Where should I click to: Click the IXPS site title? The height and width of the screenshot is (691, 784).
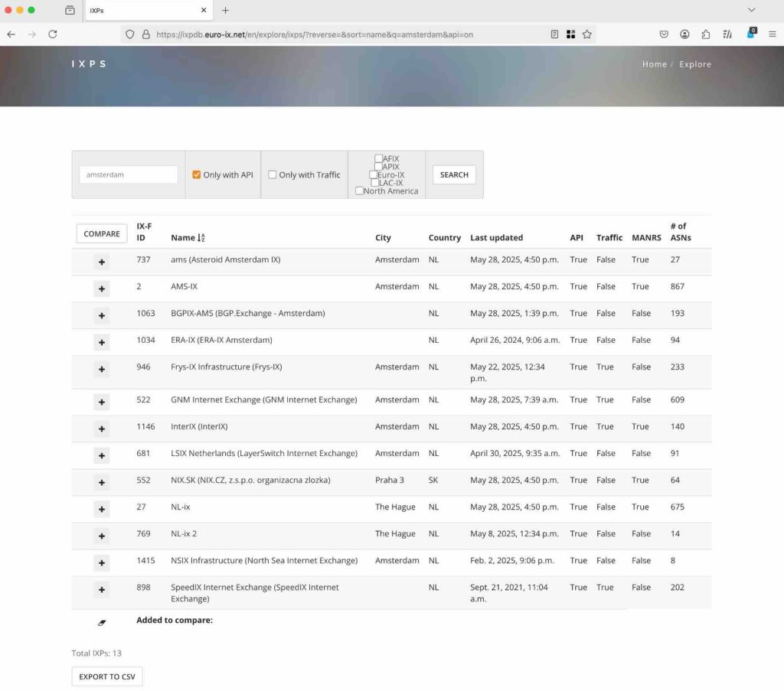(x=89, y=64)
